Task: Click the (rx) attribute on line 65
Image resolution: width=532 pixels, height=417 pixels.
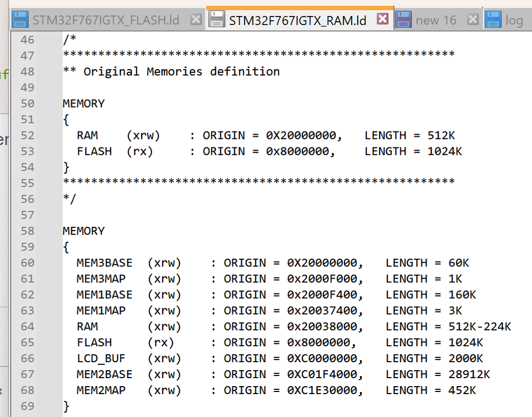Action: coord(161,342)
